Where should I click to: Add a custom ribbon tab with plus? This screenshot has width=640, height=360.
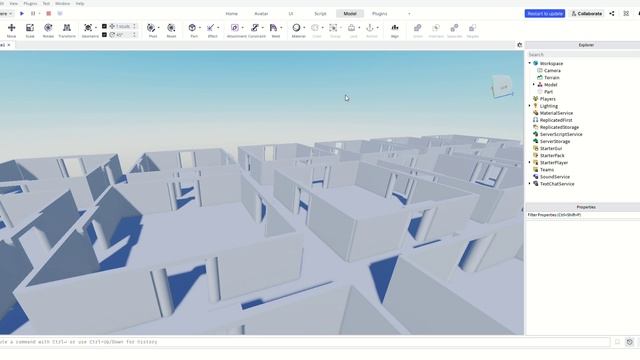[x=409, y=13]
